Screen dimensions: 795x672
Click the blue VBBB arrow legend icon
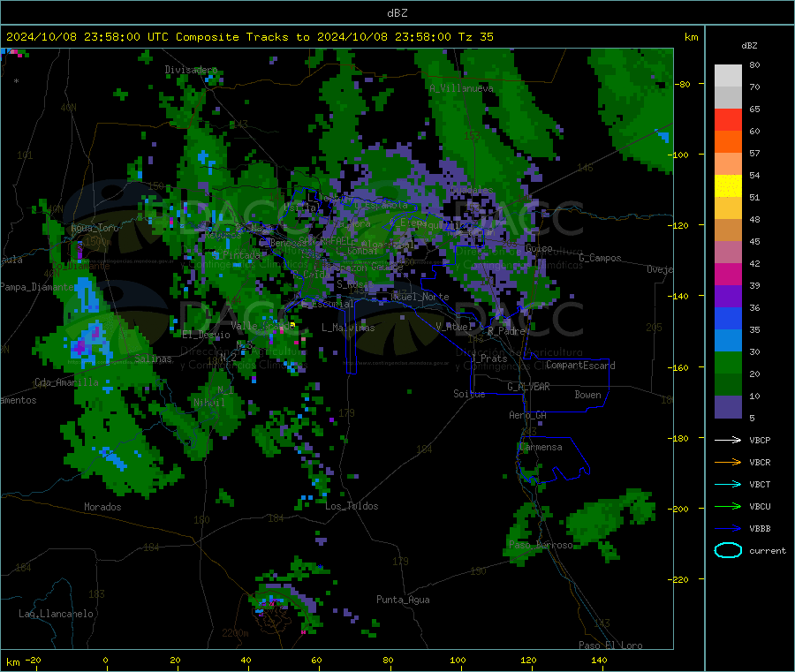pyautogui.click(x=728, y=528)
